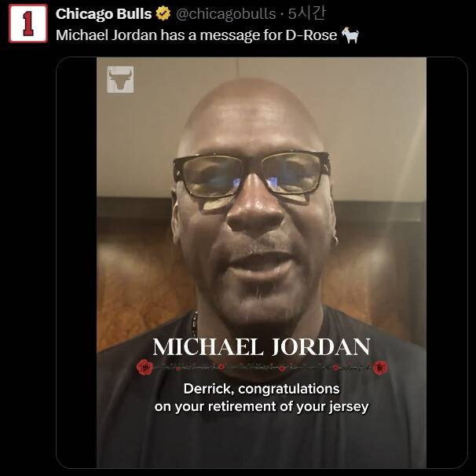Screen dimensions: 476x476
Task: Click the goat emoji in the tweet
Action: 350,35
